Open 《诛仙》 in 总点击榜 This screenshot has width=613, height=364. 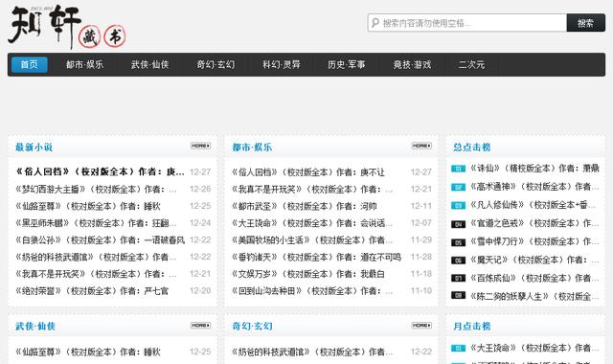click(x=534, y=169)
